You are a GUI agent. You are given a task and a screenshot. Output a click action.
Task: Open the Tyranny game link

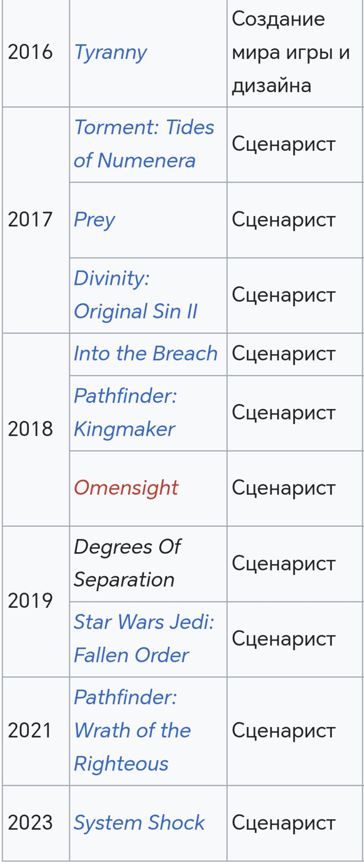(x=110, y=52)
